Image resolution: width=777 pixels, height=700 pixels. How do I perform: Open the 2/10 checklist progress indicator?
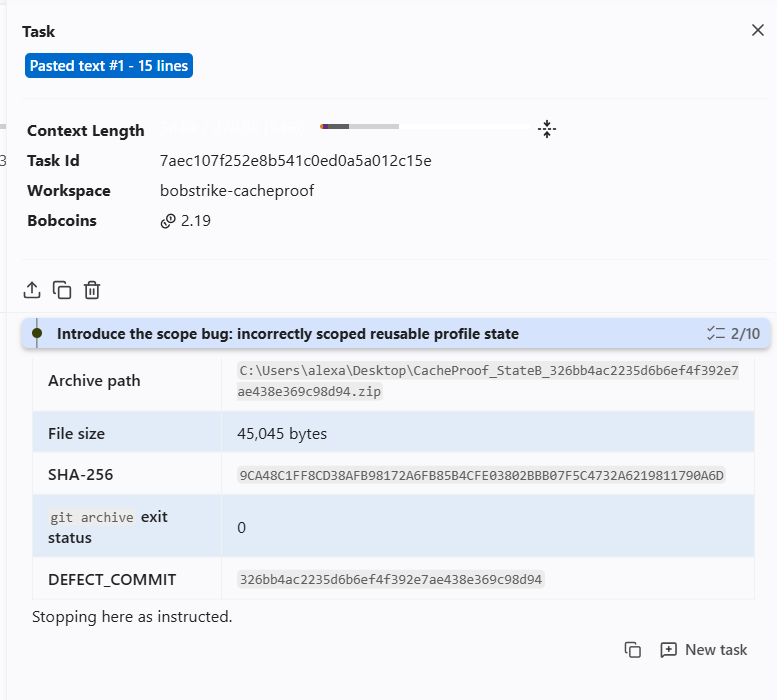pyautogui.click(x=733, y=333)
